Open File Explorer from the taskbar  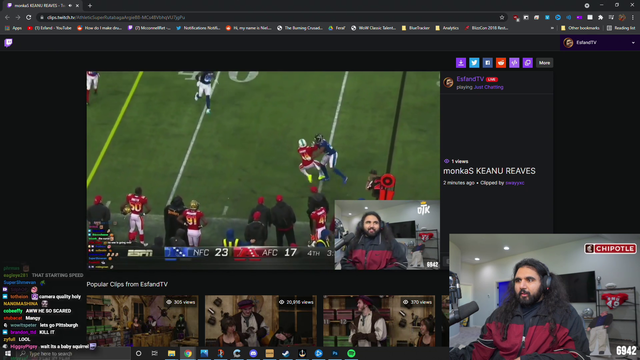tap(171, 353)
